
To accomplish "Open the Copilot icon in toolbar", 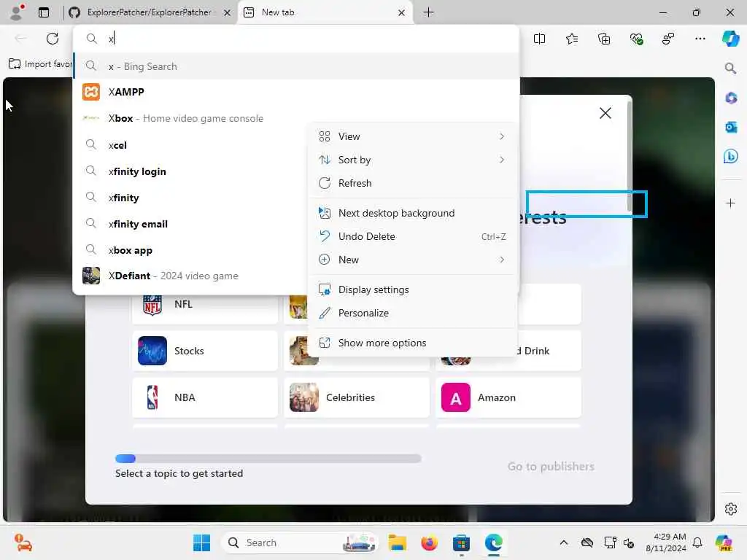I will click(730, 39).
